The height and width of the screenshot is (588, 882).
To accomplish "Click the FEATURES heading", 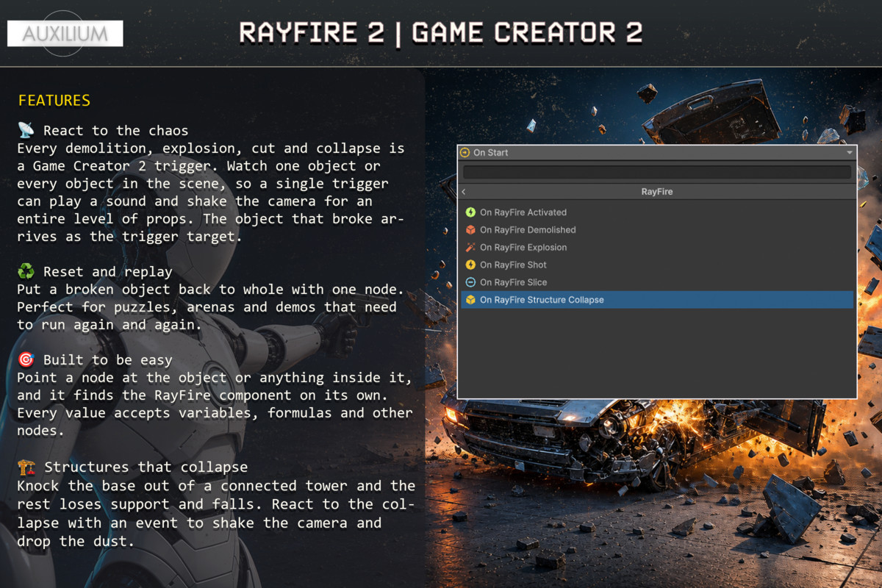I will pos(54,101).
